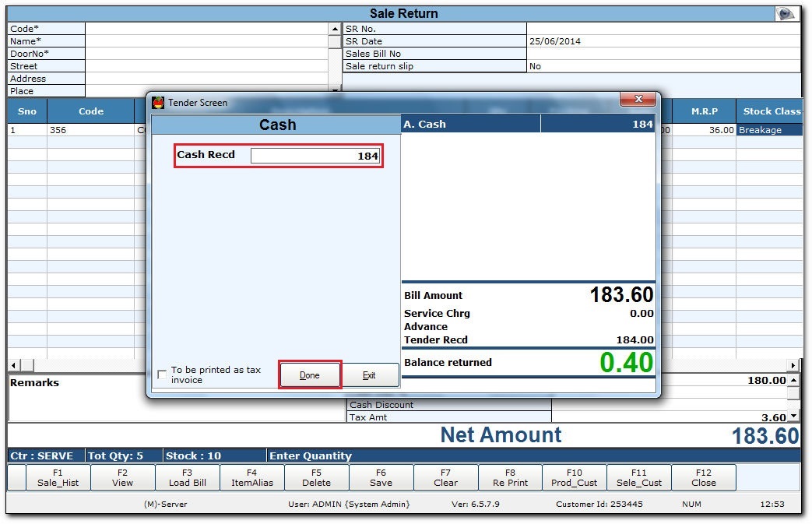The image size is (812, 524).
Task: Click the M.R.P column header
Action: (x=705, y=111)
